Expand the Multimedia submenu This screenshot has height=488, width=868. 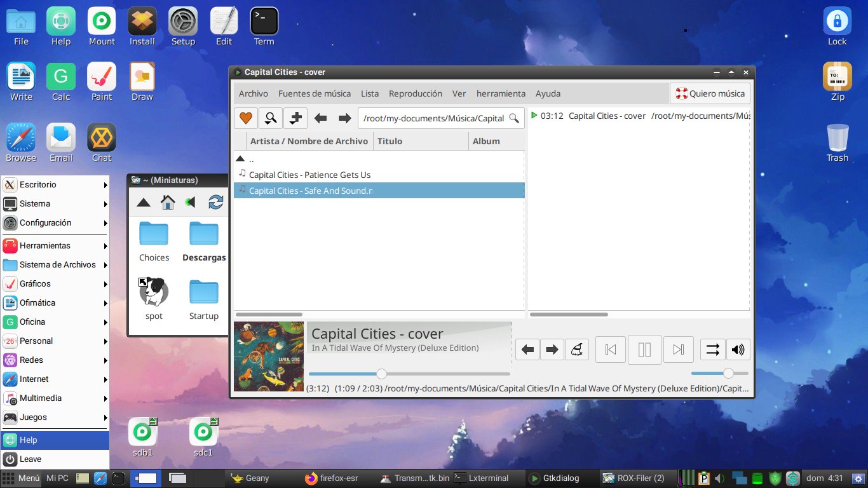point(55,398)
